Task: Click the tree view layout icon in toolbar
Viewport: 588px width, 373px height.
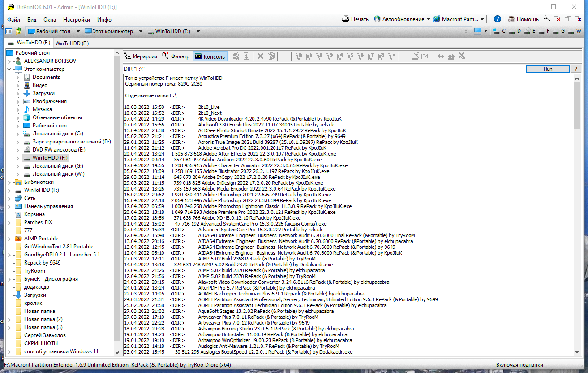Action: coord(9,31)
